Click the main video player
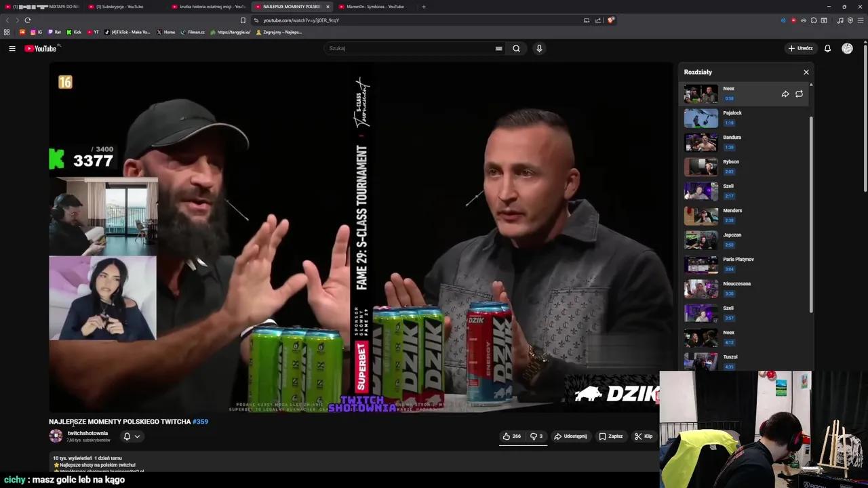Screen dimensions: 868x488 (361, 237)
